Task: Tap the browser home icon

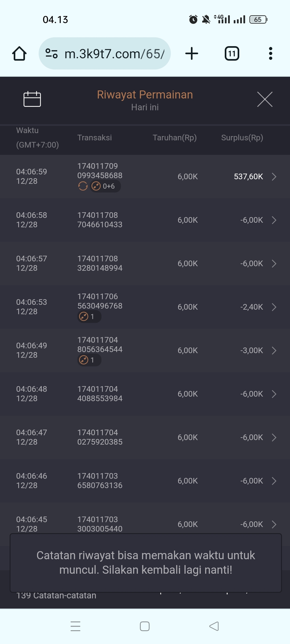Action: 19,53
